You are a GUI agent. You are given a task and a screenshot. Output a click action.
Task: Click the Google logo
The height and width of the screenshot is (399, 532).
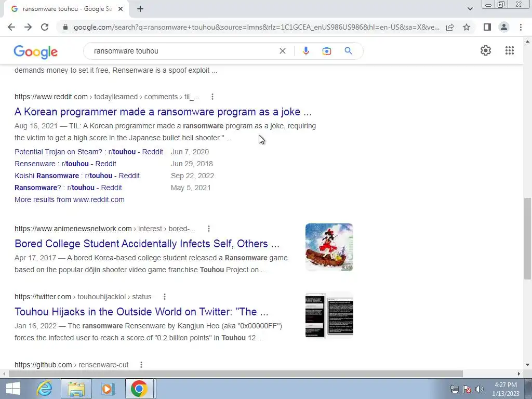point(36,52)
